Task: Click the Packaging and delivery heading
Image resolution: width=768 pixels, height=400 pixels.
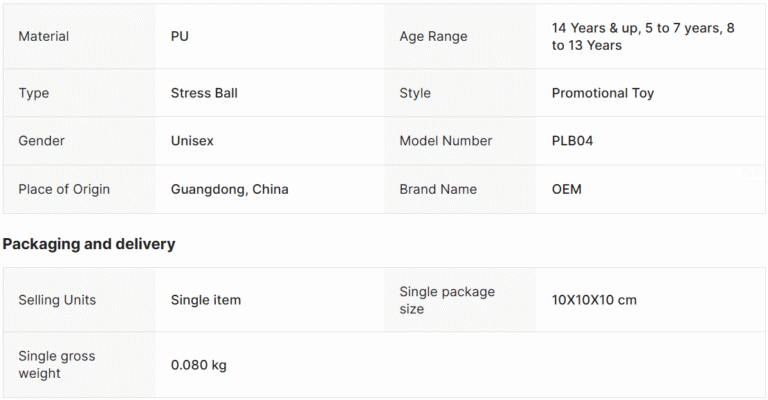Action: (89, 244)
